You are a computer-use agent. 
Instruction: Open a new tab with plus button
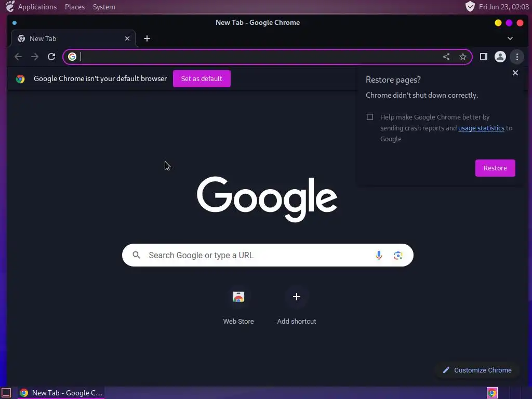[x=147, y=38]
